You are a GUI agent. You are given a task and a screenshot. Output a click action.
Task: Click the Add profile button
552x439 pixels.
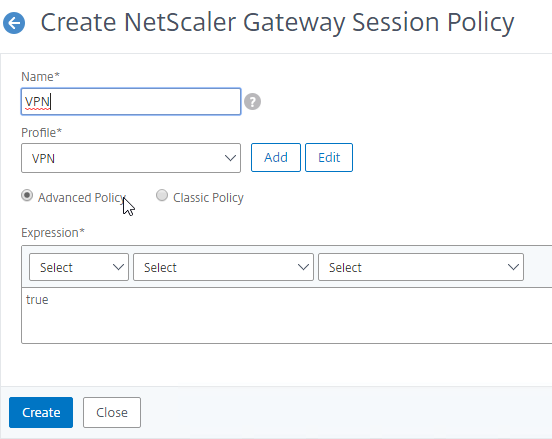click(276, 157)
